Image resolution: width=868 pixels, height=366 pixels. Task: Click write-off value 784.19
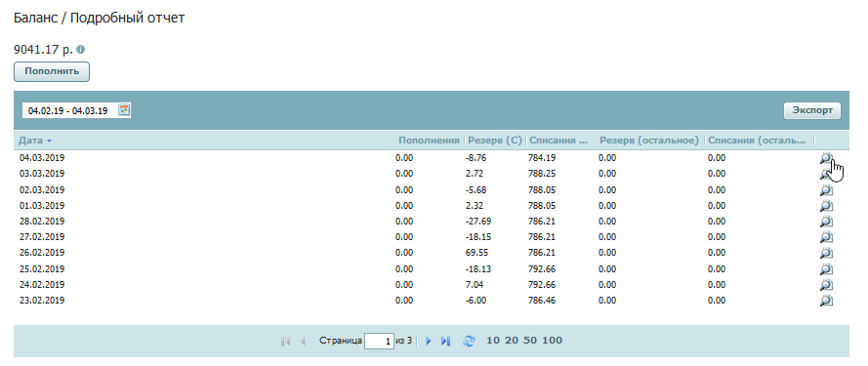pos(542,158)
